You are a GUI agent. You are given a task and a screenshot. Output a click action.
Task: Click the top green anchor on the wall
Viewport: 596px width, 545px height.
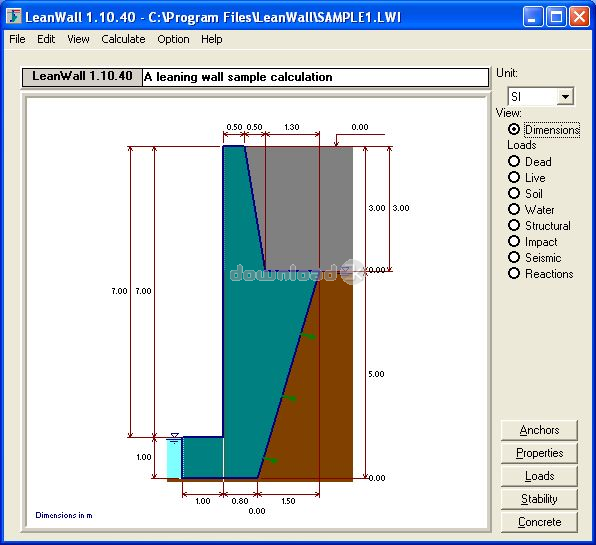308,336
